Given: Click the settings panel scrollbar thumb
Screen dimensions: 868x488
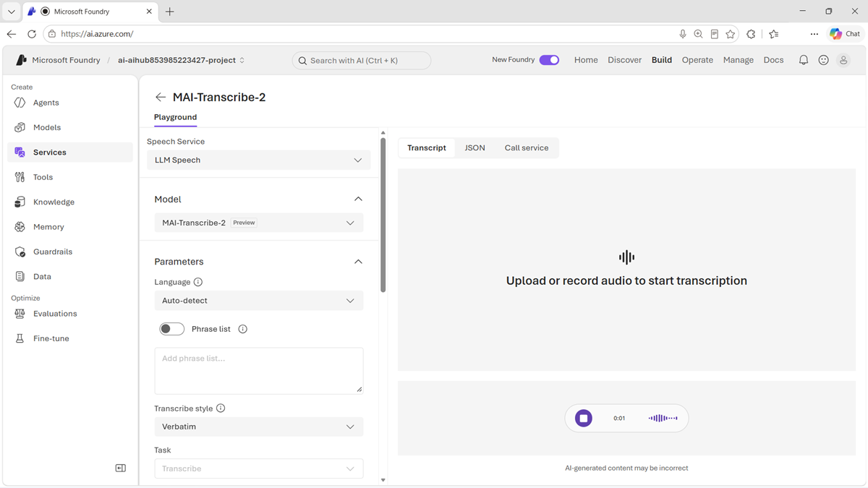Looking at the screenshot, I should pos(383,215).
